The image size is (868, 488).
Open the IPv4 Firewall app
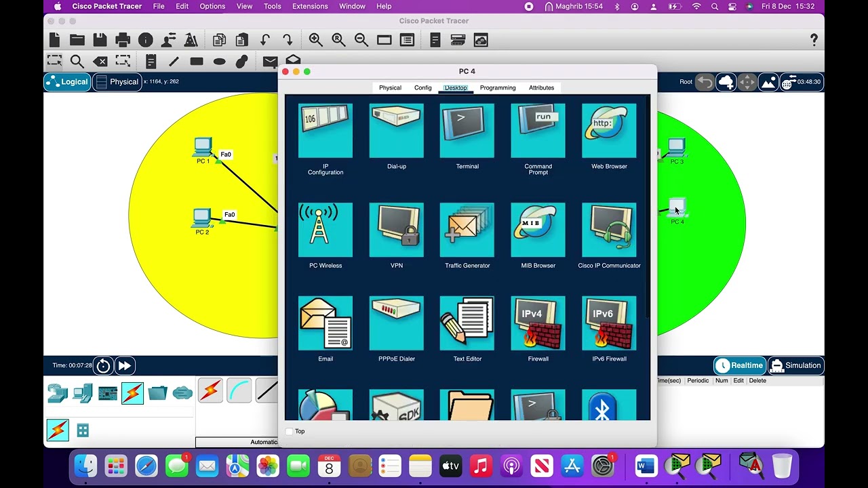click(538, 323)
